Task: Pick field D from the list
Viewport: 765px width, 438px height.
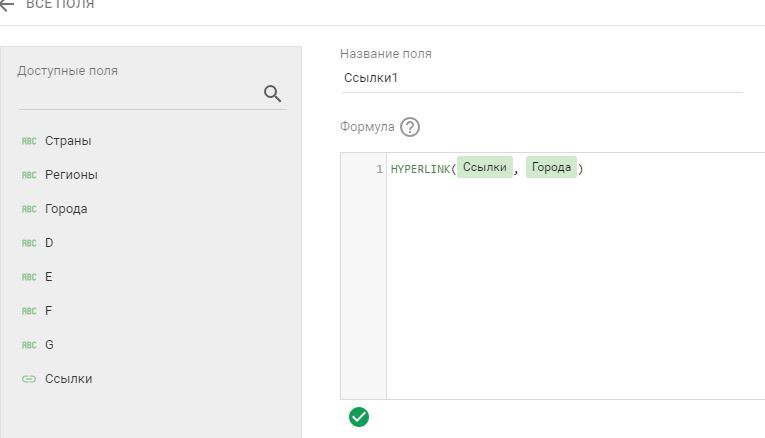Action: (49, 243)
